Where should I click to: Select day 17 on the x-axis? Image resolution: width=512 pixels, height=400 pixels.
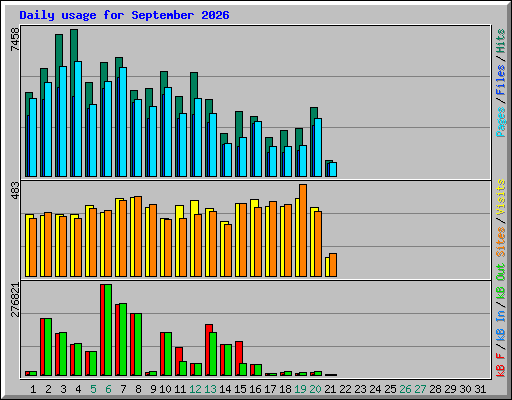270,389
